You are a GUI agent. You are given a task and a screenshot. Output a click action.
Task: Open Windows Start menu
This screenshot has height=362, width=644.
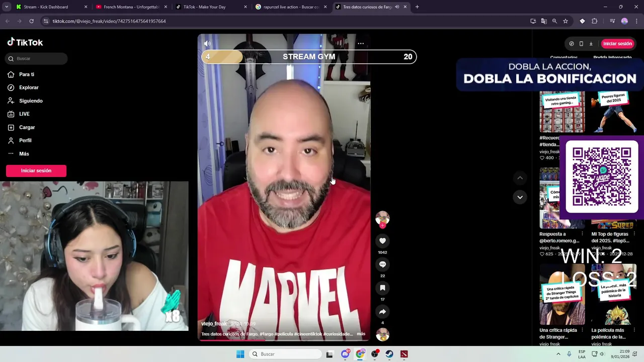click(240, 354)
